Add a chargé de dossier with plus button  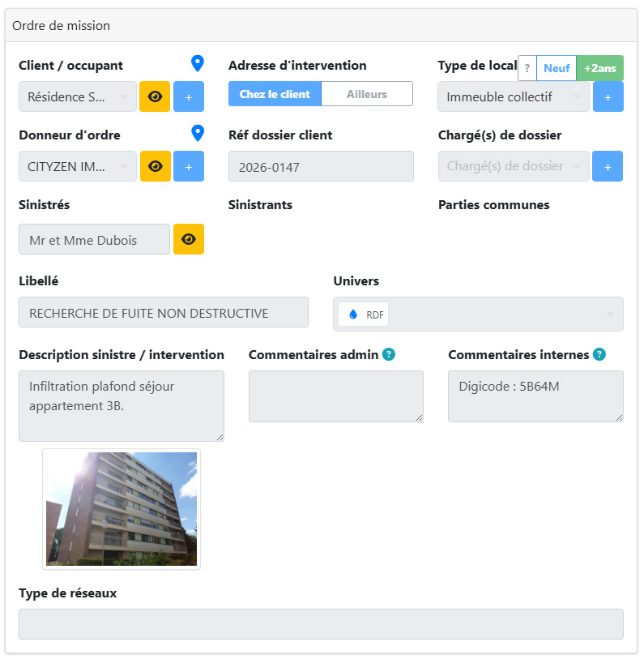click(608, 166)
